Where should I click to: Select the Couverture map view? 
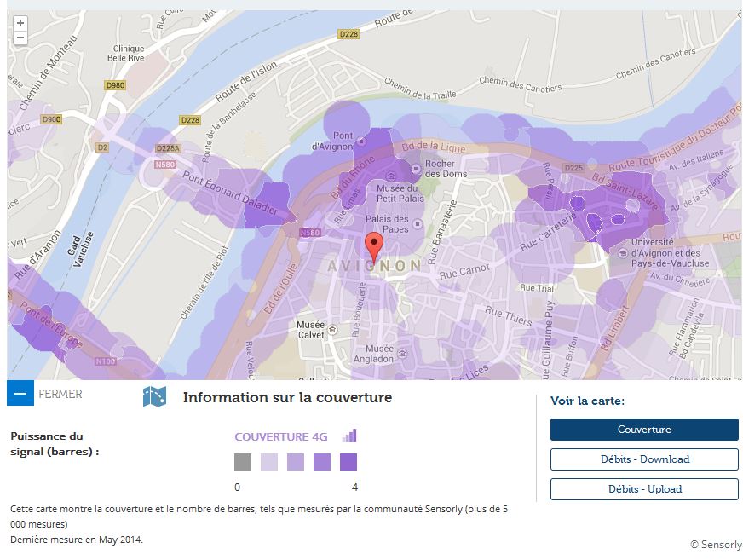pos(645,430)
